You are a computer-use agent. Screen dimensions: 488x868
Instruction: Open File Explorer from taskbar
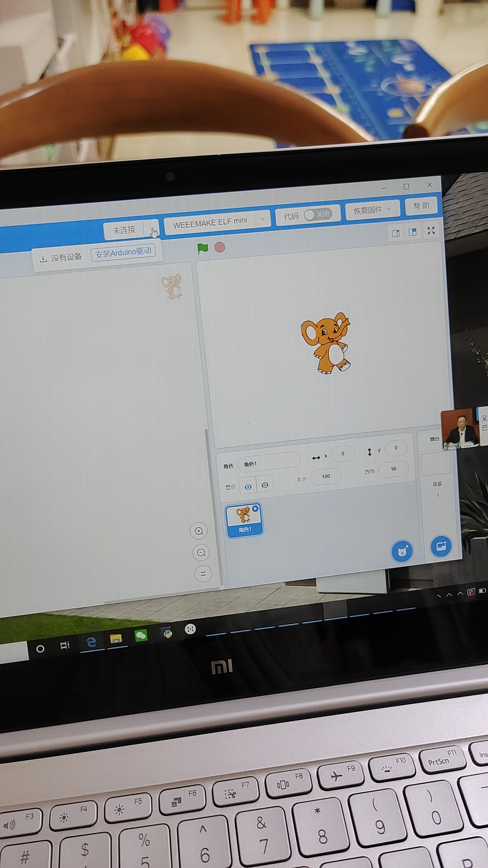tap(116, 639)
